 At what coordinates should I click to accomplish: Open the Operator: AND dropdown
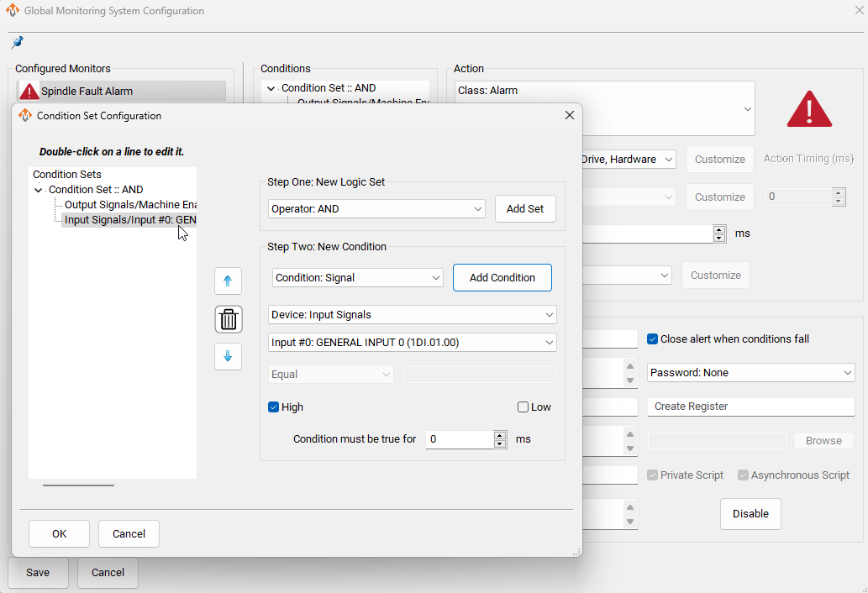point(377,209)
